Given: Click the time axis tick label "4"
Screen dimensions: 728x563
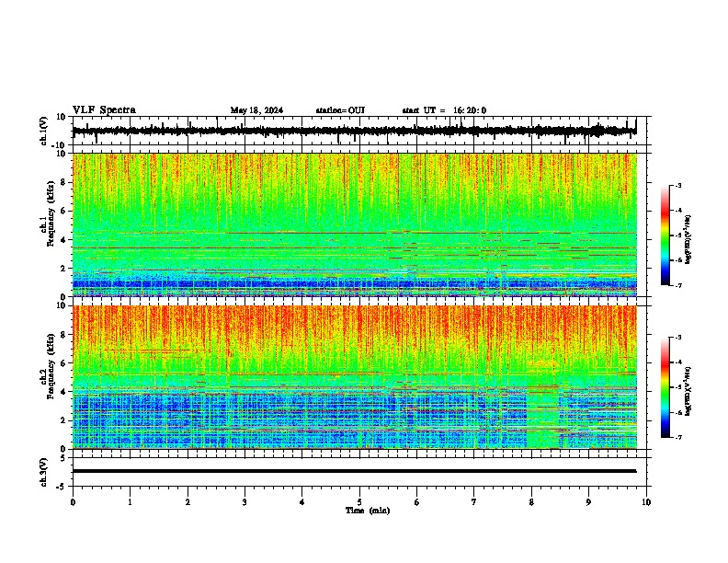Looking at the screenshot, I should tap(302, 502).
